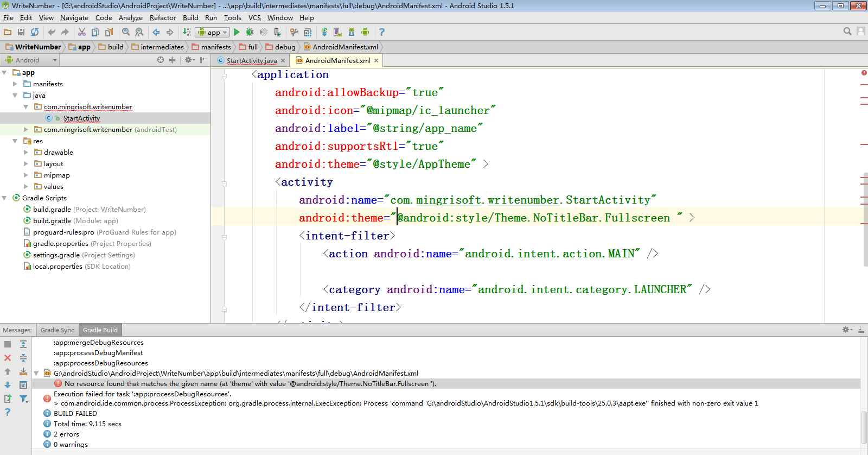Collapse the Gradle Scripts node

[4, 198]
